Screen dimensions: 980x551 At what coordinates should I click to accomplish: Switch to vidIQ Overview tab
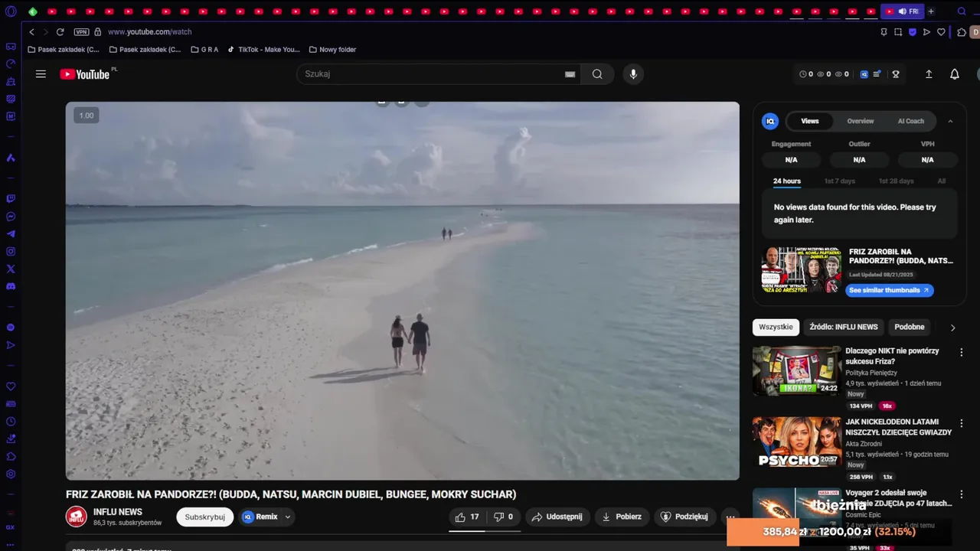pyautogui.click(x=861, y=121)
